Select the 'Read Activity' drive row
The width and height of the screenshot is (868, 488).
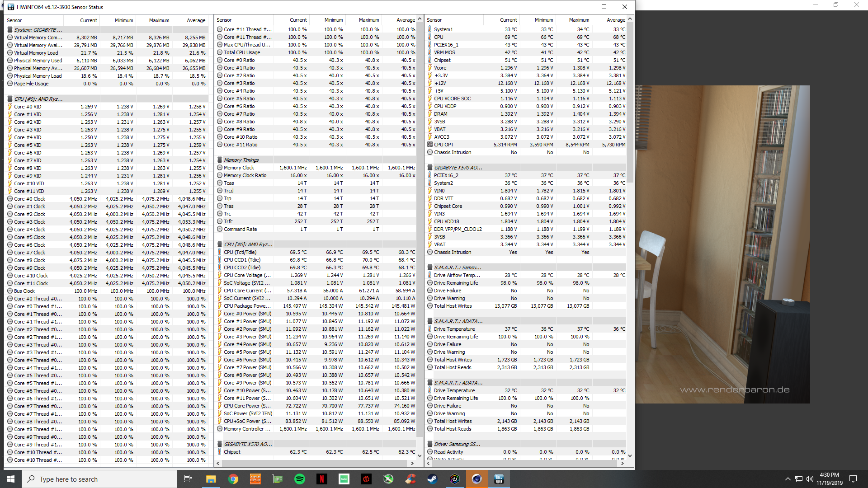526,452
